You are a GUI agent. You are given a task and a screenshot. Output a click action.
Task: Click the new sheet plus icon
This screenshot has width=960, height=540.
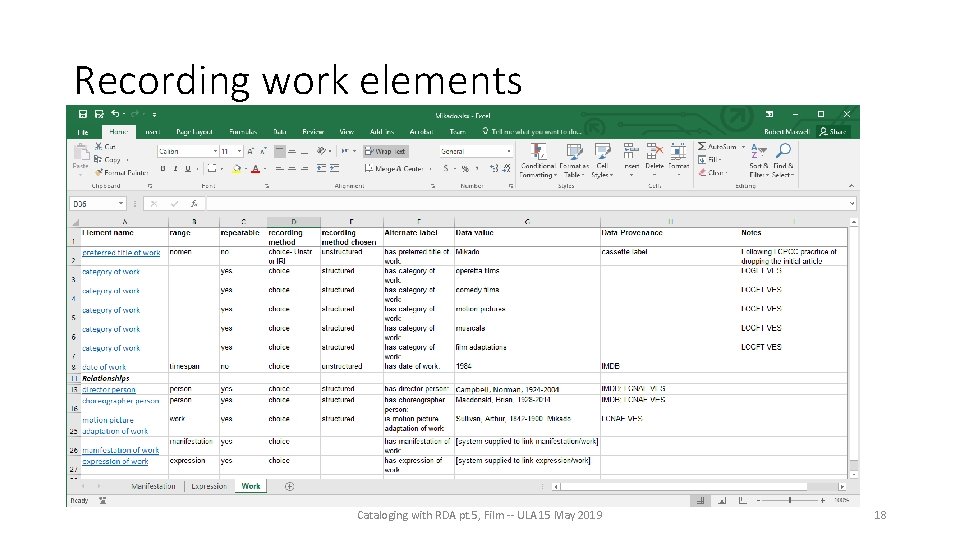pos(290,486)
